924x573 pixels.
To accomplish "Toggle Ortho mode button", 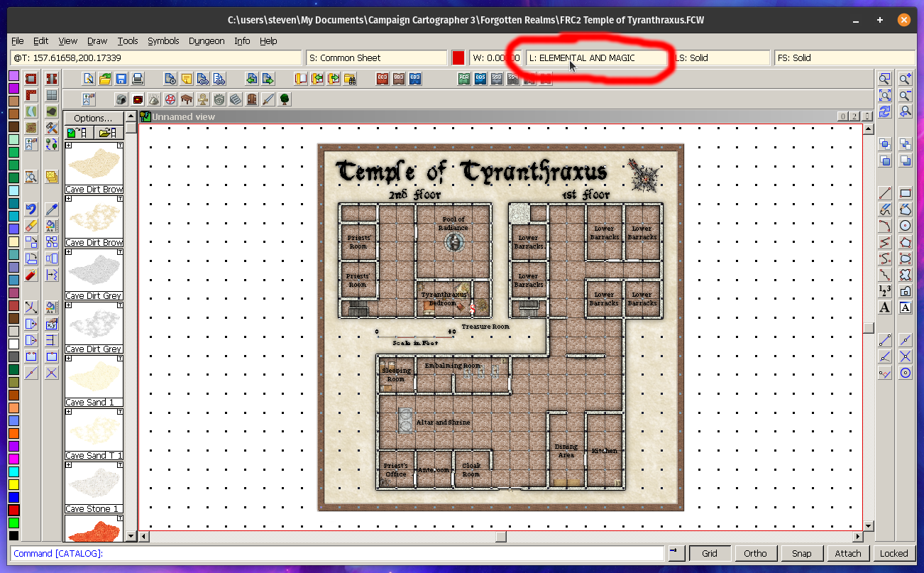I will pyautogui.click(x=756, y=554).
